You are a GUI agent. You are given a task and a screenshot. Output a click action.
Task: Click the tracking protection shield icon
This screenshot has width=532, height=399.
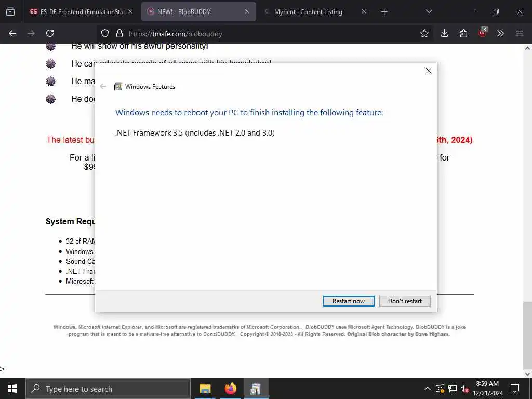click(x=105, y=34)
